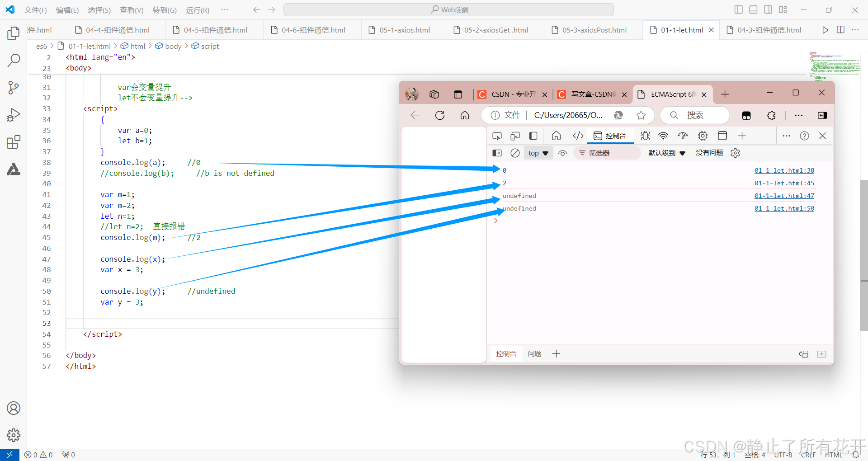
Task: Open the Extensions view
Action: [x=14, y=142]
